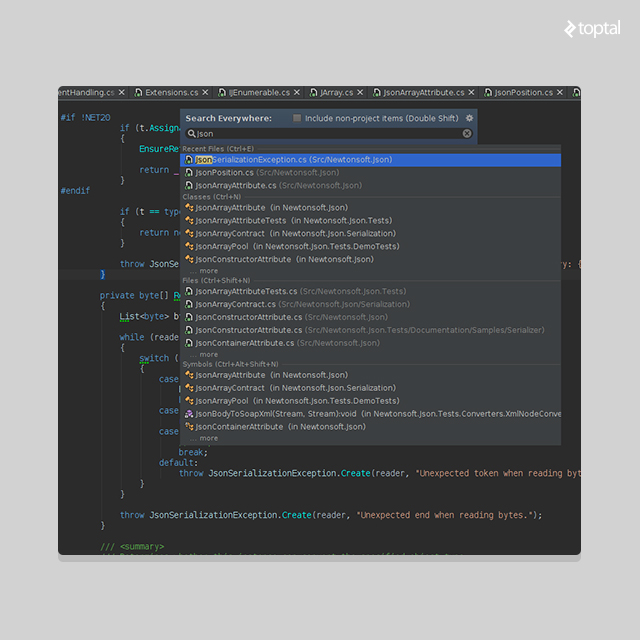Click file icon beside JsonContainerAttribute.cs
The width and height of the screenshot is (640, 640).
[189, 343]
